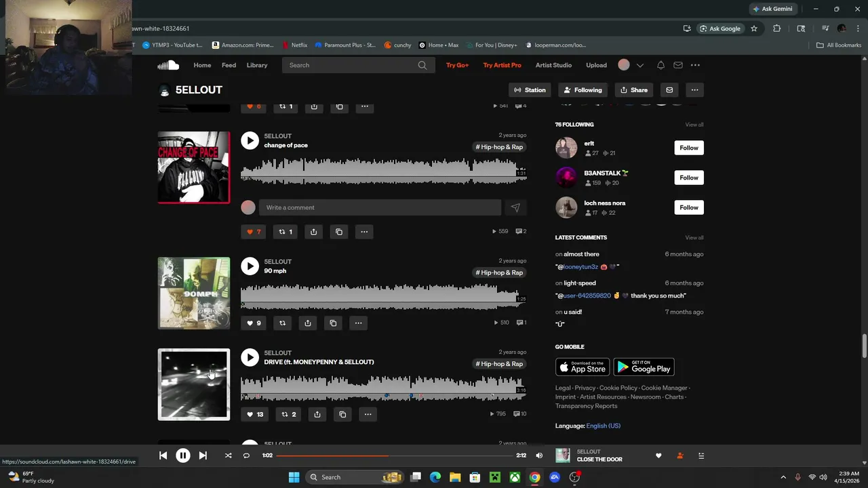Viewport: 868px width, 488px height.
Task: Open Try Artist Pro link
Action: click(x=502, y=65)
